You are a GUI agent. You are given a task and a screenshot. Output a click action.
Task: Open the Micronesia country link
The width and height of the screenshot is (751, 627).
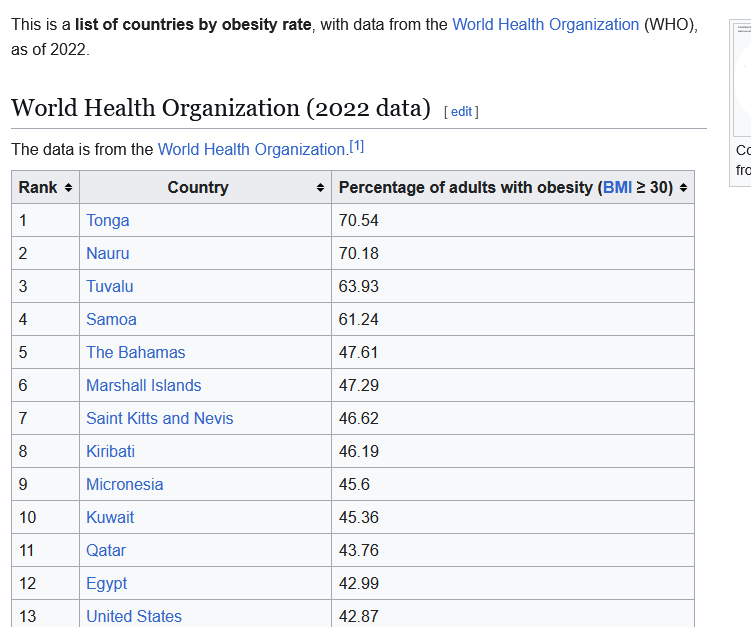(x=125, y=485)
